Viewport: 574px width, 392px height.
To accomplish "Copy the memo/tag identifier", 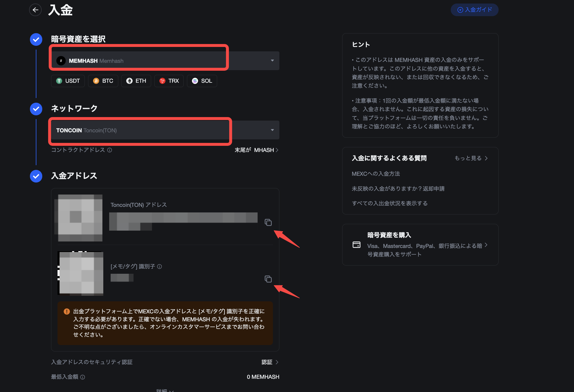I will point(268,279).
